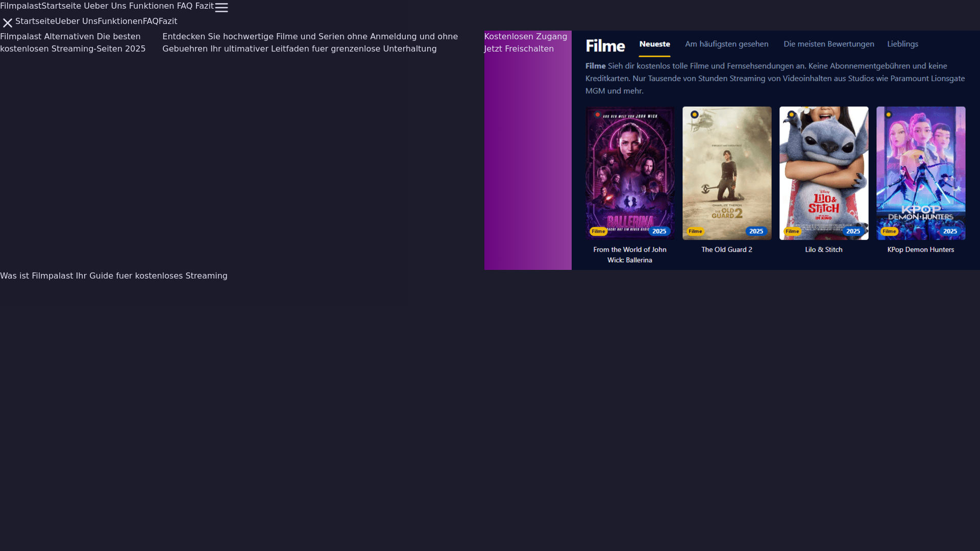Choose Startseite in the second menu row

point(35,21)
